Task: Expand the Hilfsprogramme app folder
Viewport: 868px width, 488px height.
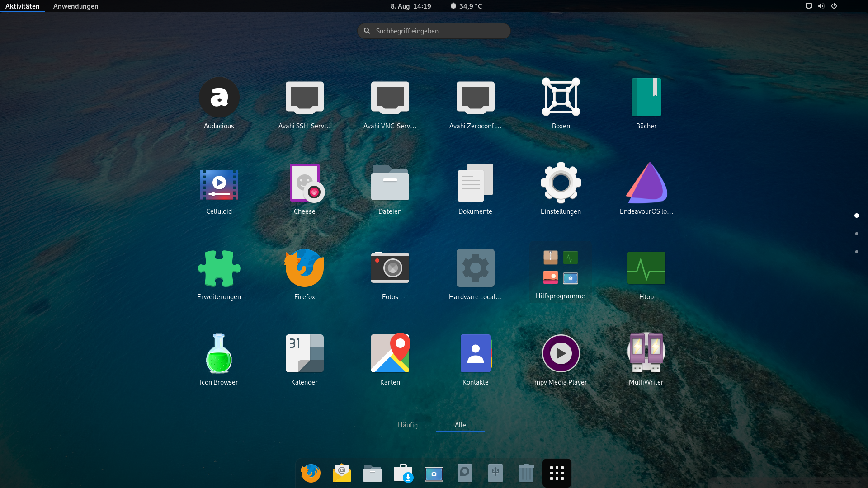Action: (560, 268)
